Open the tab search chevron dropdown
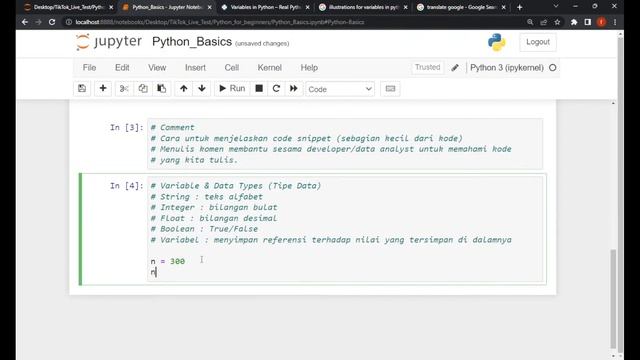The image size is (640, 360). (556, 7)
